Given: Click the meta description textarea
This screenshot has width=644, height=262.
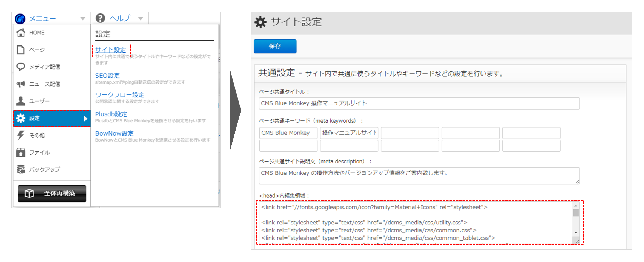Looking at the screenshot, I should pos(419,176).
